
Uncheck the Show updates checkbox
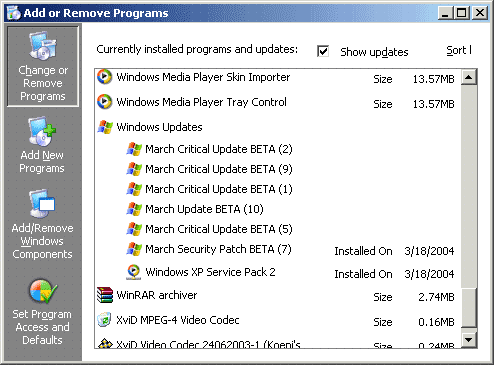[323, 51]
